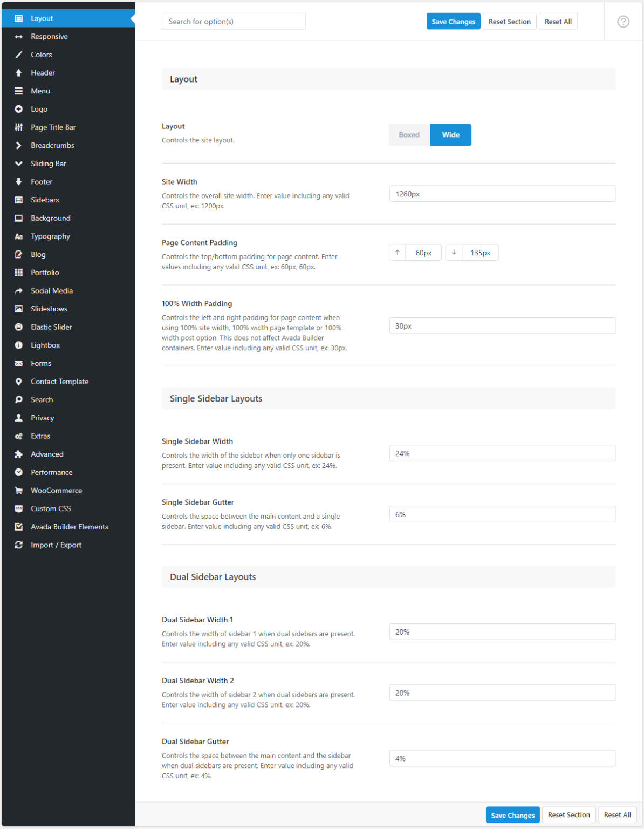Click the Privacy person icon
Viewport: 644px width, 829px height.
point(19,418)
